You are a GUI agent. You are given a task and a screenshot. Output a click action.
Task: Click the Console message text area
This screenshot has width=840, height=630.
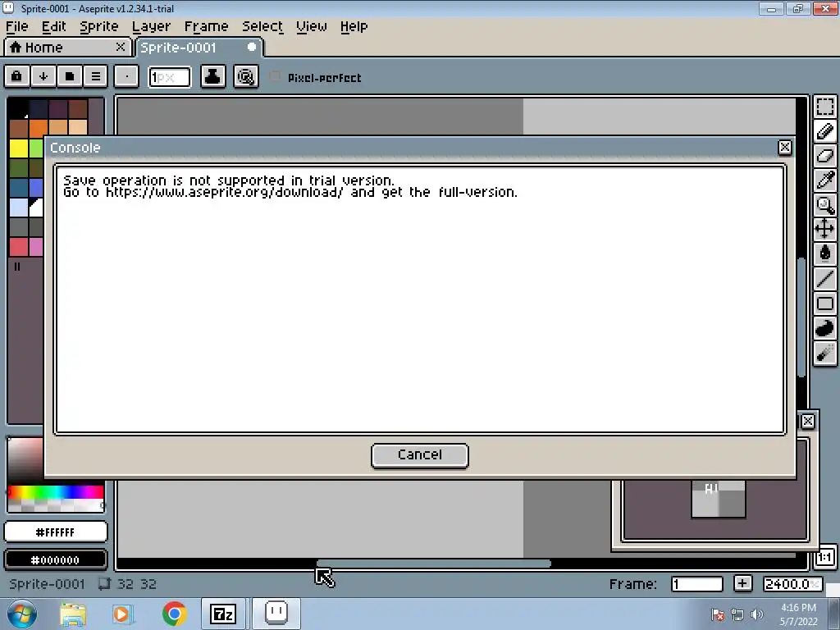click(420, 300)
